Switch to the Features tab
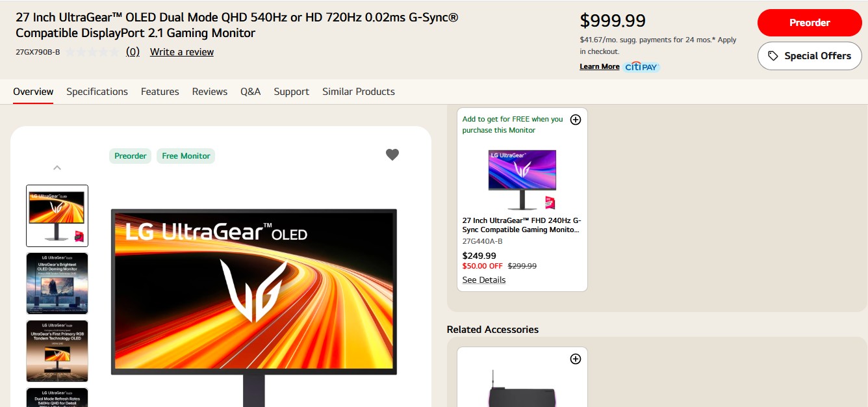 [x=160, y=92]
